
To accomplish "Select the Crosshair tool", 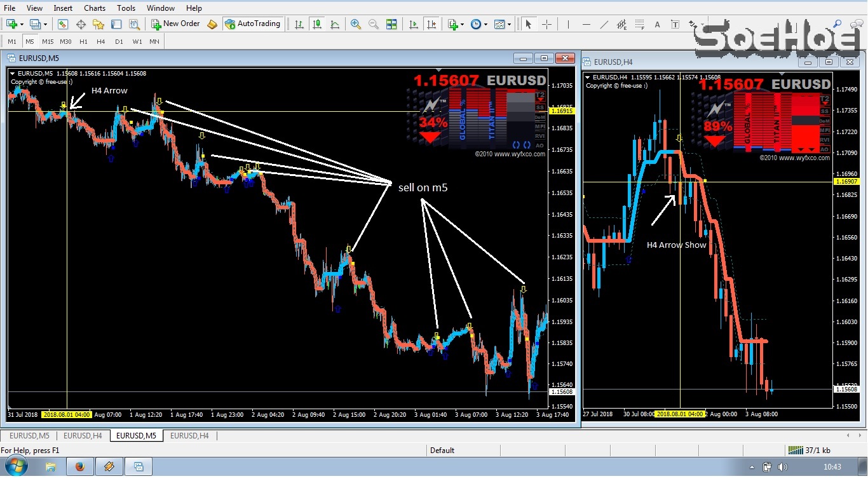I will (546, 24).
